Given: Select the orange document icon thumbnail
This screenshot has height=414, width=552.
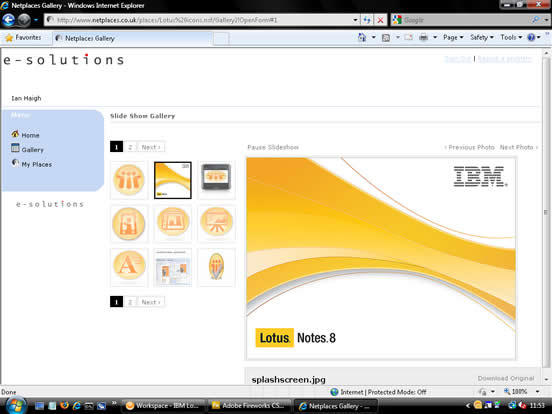Looking at the screenshot, I should point(129,224).
